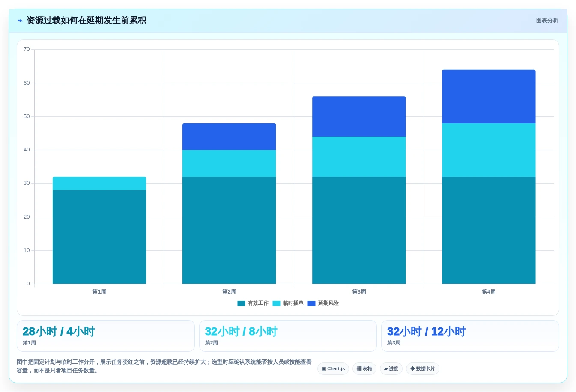Image resolution: width=576 pixels, height=392 pixels.
Task: Click the 延期风险 bar segment for 第3周
Action: tap(359, 116)
